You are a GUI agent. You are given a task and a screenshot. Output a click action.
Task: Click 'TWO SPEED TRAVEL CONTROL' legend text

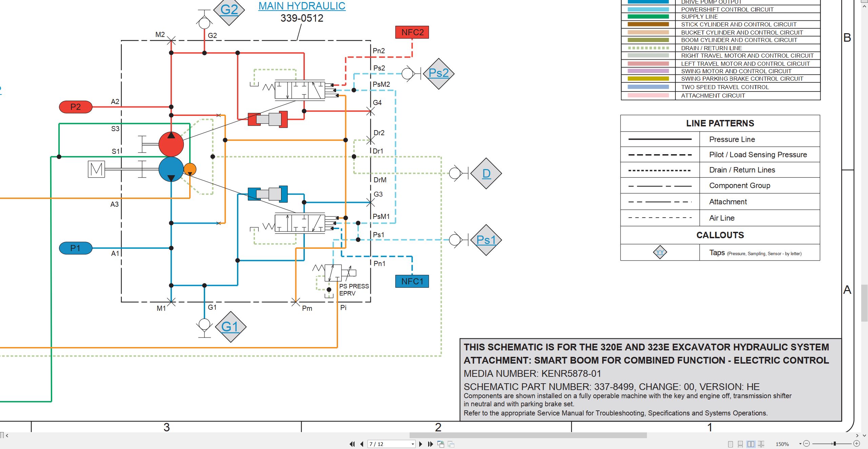point(725,87)
